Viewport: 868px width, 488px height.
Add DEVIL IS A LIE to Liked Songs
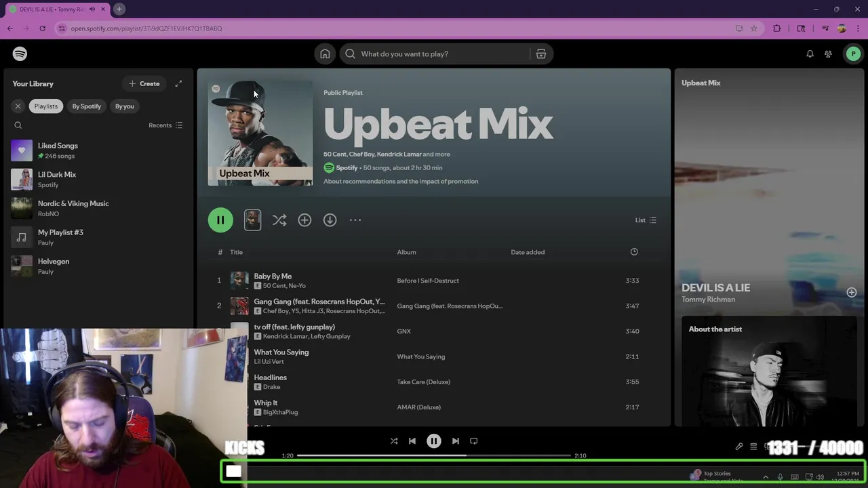pos(851,293)
